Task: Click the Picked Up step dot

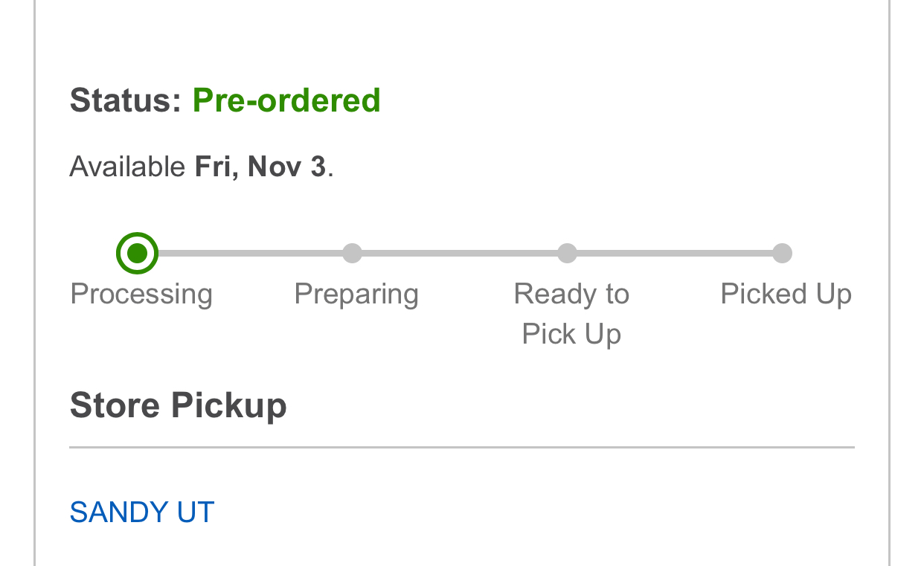Action: (x=782, y=254)
